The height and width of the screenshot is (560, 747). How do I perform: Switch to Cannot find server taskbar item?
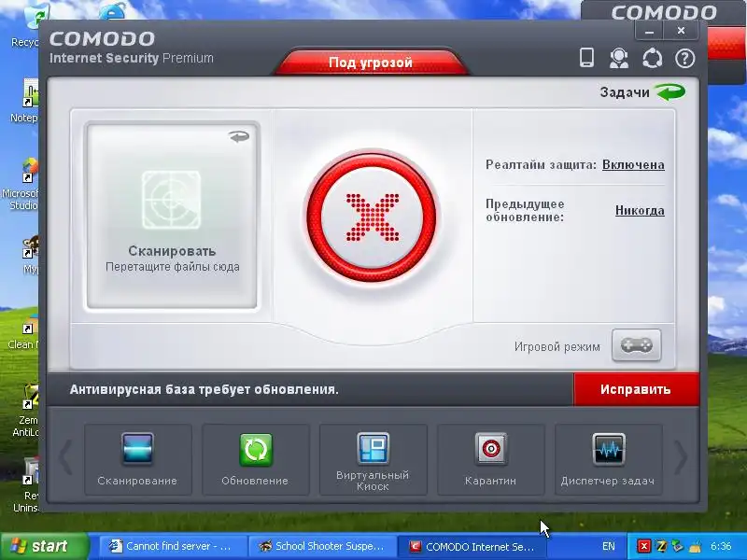coord(174,546)
